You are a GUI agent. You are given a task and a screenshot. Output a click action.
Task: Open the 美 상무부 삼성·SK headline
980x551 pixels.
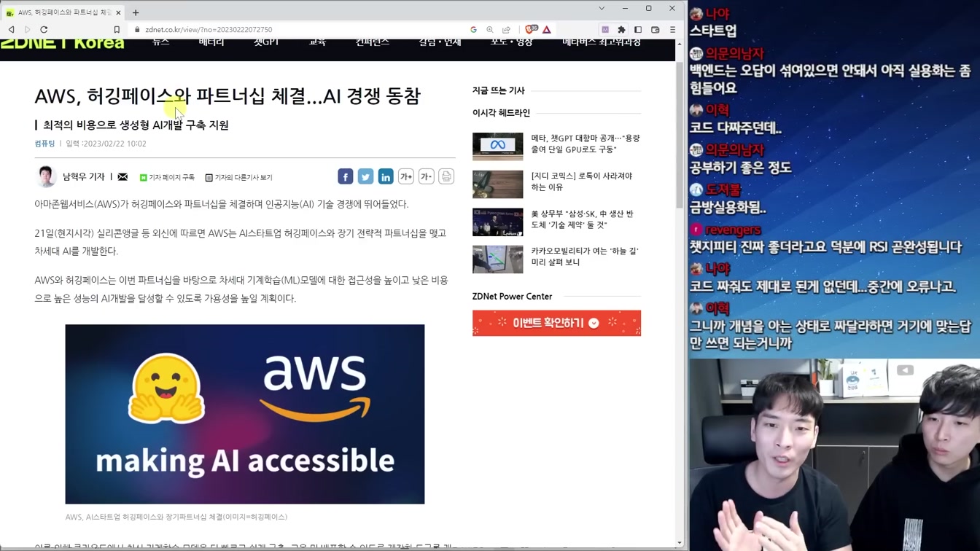(582, 219)
